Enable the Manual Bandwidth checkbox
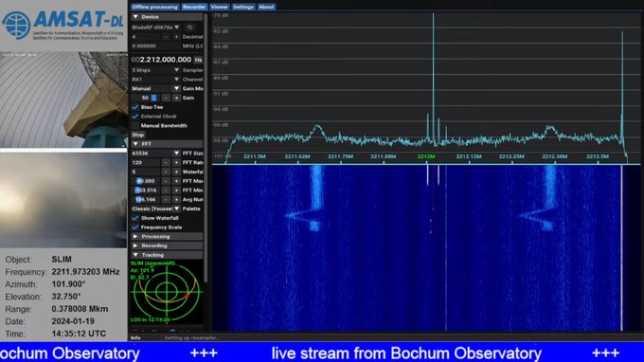The height and width of the screenshot is (362, 644). pos(135,126)
